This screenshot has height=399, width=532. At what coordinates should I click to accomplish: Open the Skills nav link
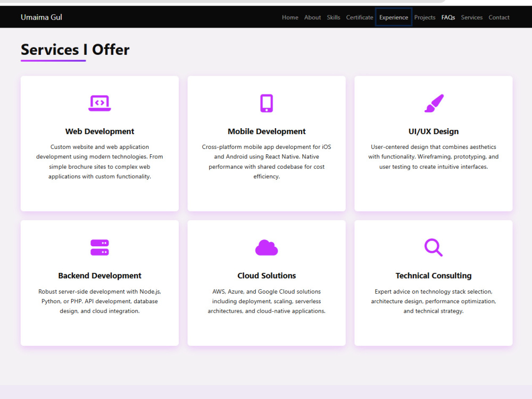[x=334, y=18]
